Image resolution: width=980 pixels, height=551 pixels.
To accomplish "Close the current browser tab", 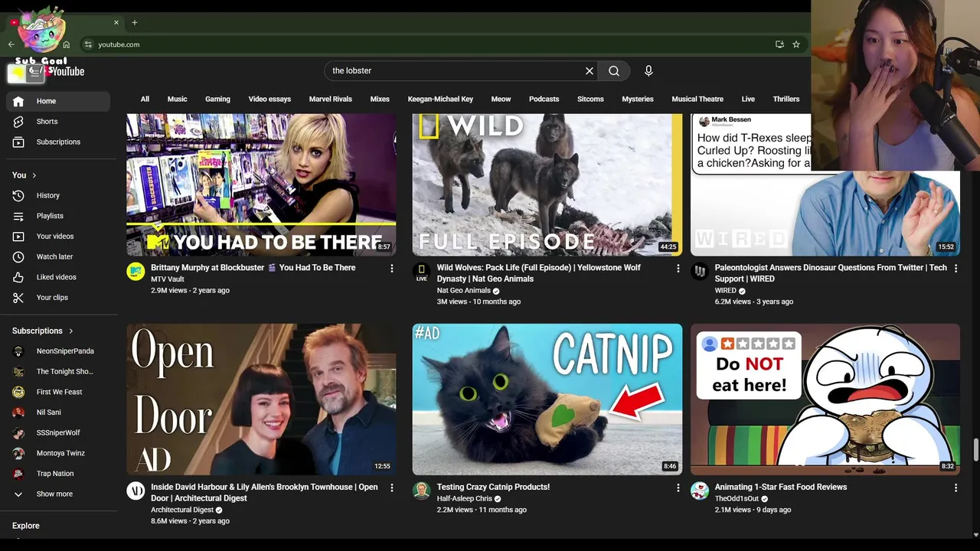I will [116, 22].
